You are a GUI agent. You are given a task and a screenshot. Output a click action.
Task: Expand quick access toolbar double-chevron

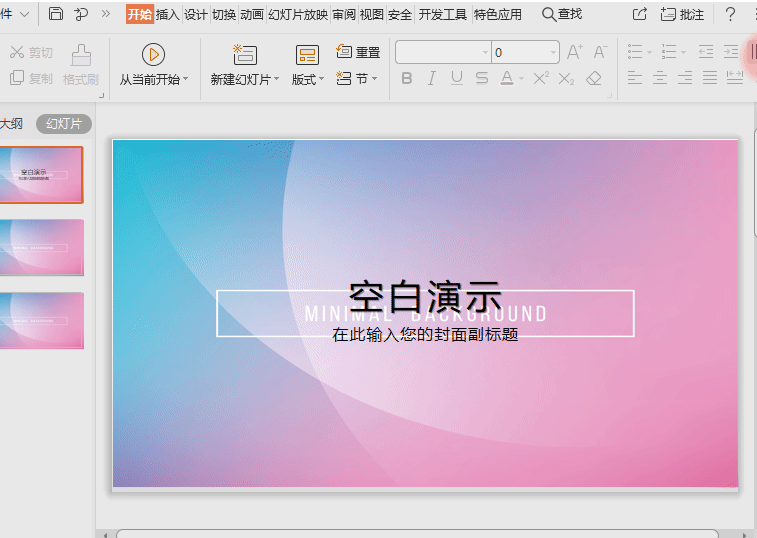click(x=106, y=14)
